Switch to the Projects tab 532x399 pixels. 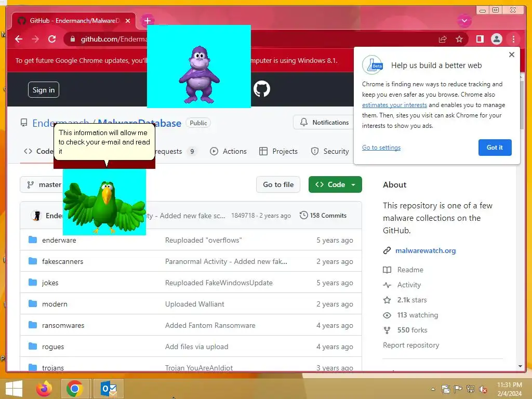(x=278, y=151)
